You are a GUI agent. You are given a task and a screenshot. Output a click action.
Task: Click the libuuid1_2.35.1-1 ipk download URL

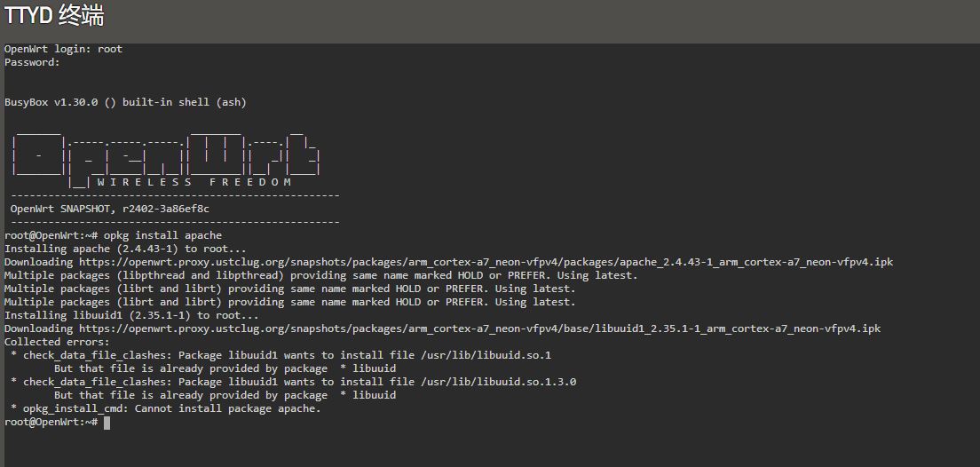(479, 328)
